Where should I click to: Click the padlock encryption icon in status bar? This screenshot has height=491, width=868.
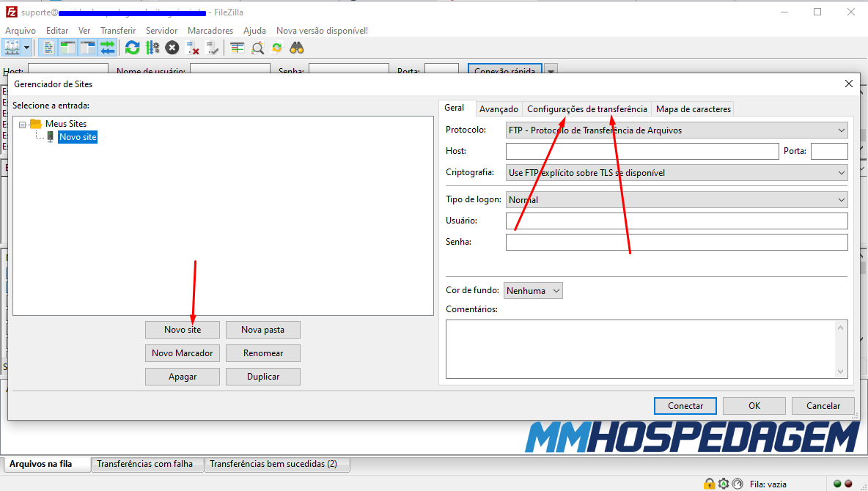[709, 484]
